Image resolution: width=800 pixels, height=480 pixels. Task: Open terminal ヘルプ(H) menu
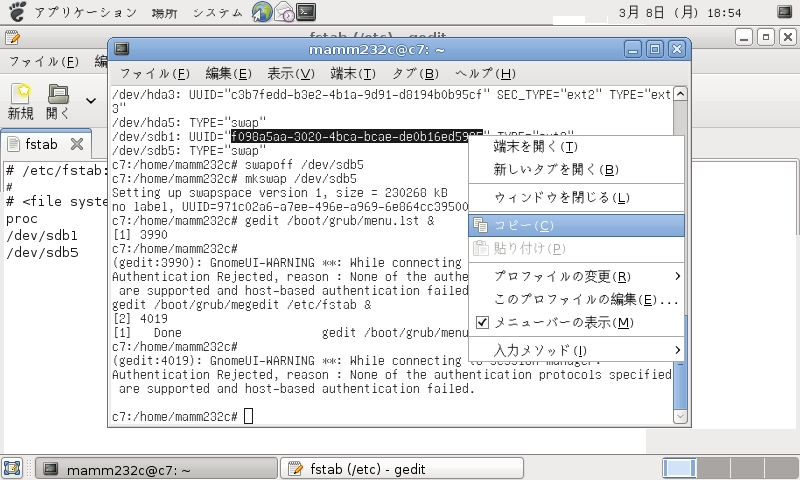(x=485, y=74)
